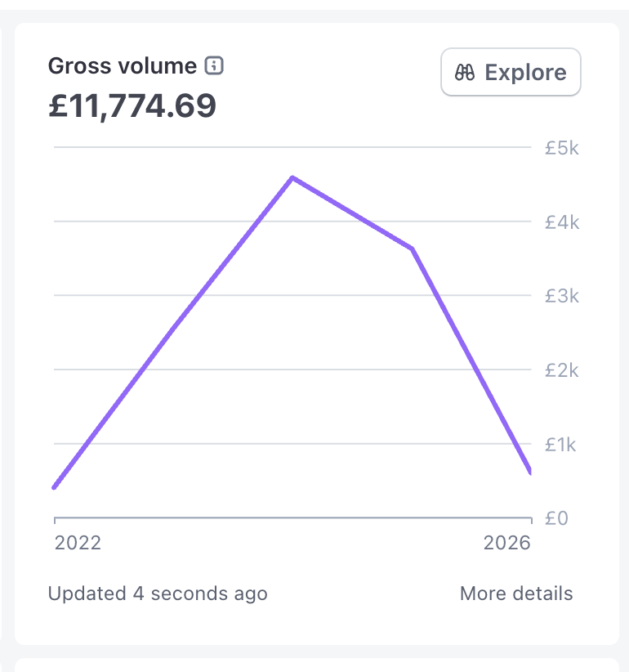Image resolution: width=629 pixels, height=672 pixels.
Task: Click the line's second bend before the drop
Action: click(412, 249)
